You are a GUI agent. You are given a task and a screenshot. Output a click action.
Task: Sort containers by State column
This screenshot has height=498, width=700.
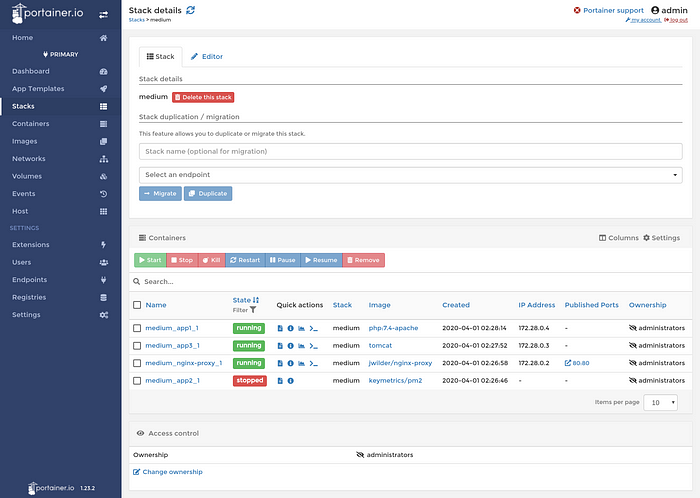pyautogui.click(x=246, y=300)
